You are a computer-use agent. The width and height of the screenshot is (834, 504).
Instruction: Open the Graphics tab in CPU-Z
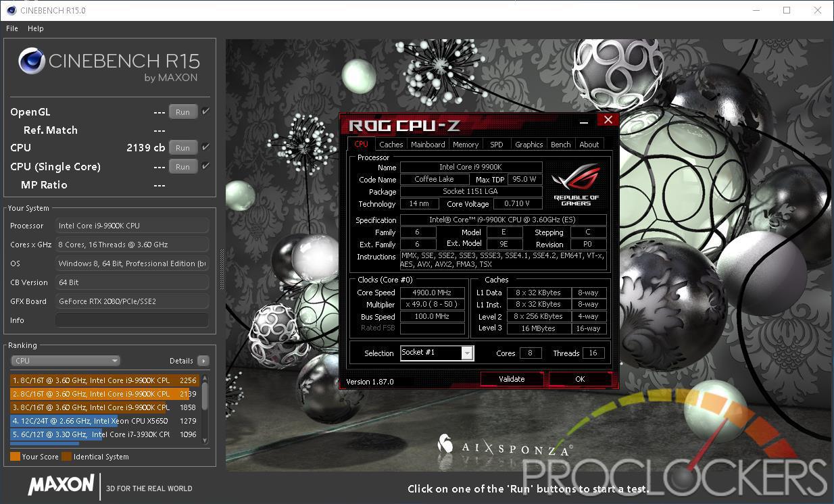coord(529,145)
